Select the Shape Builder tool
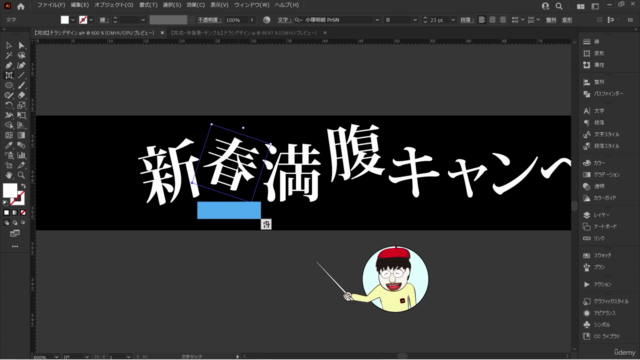Image resolution: width=640 pixels, height=360 pixels. (x=9, y=125)
